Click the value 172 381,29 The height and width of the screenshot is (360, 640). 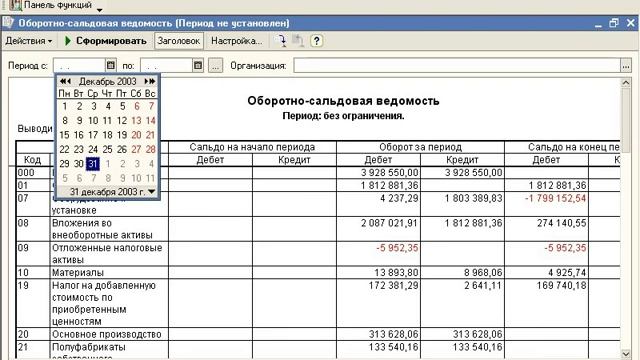393,285
